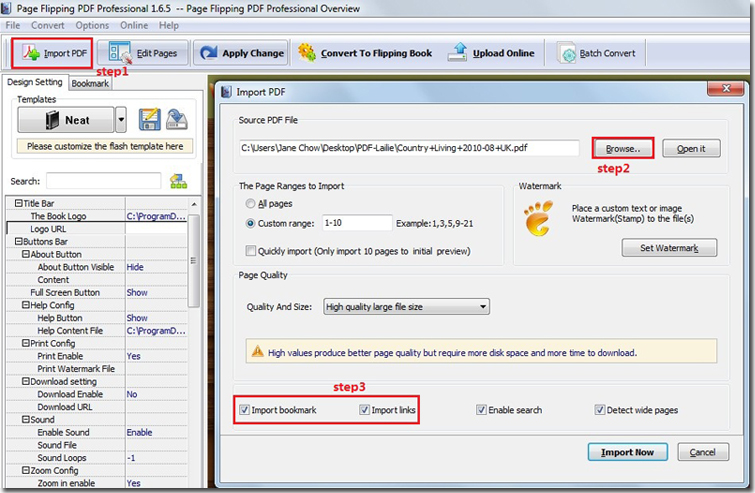Open the Quality And Size dropdown
Viewport: 755px width, 493px height.
[406, 307]
